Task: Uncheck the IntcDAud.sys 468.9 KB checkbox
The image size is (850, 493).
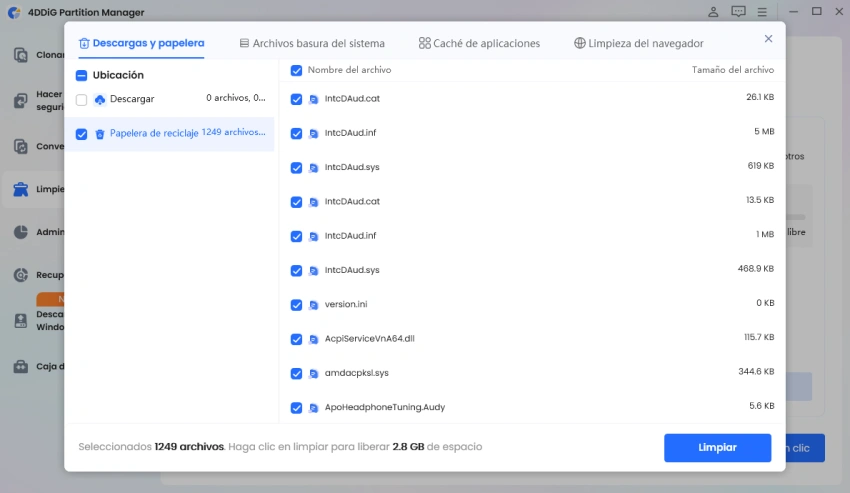Action: (x=296, y=271)
